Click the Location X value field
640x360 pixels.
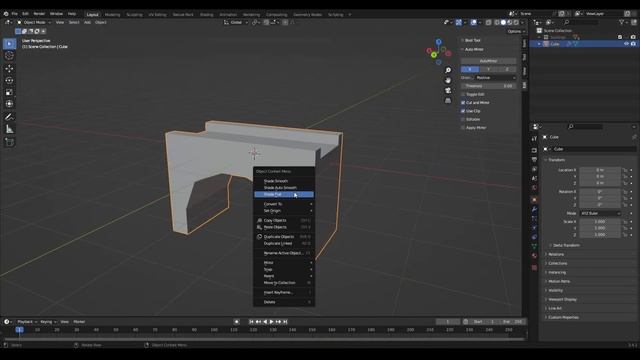pos(600,170)
